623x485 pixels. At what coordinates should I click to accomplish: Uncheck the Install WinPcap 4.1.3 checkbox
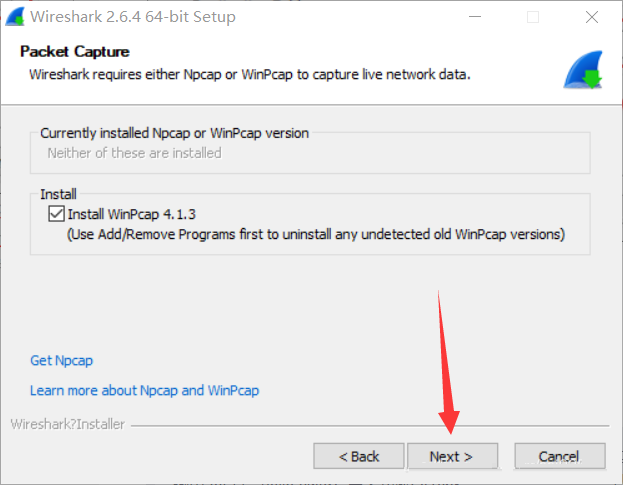click(56, 214)
